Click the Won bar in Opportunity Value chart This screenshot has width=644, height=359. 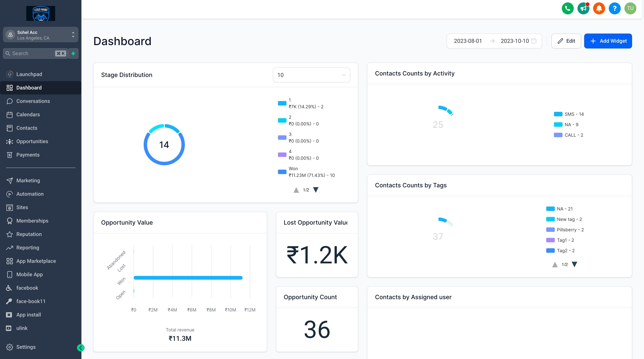click(188, 278)
